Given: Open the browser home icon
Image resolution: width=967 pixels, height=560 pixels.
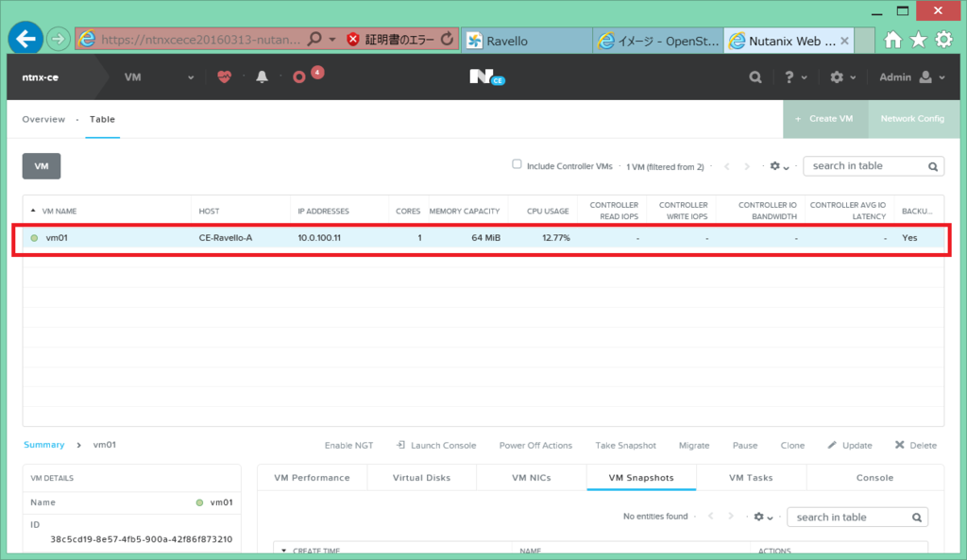Looking at the screenshot, I should pyautogui.click(x=893, y=40).
